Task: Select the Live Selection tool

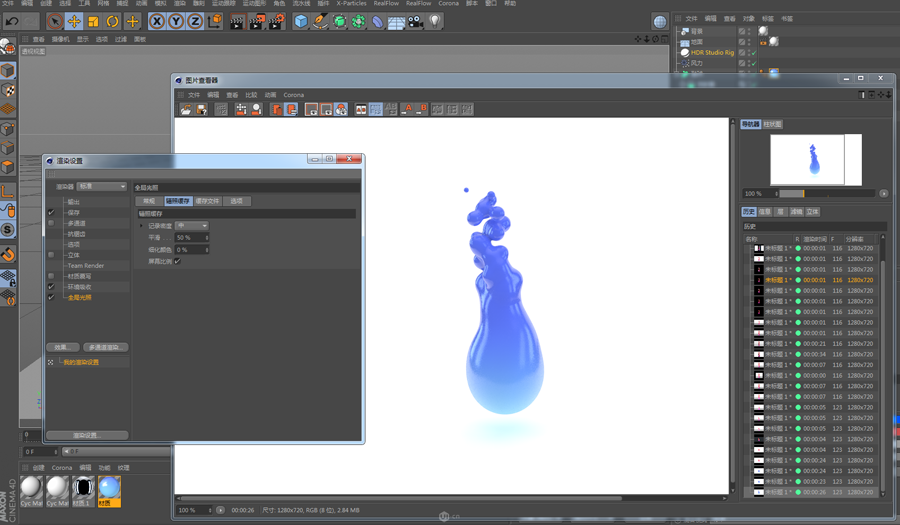Action: tap(55, 22)
